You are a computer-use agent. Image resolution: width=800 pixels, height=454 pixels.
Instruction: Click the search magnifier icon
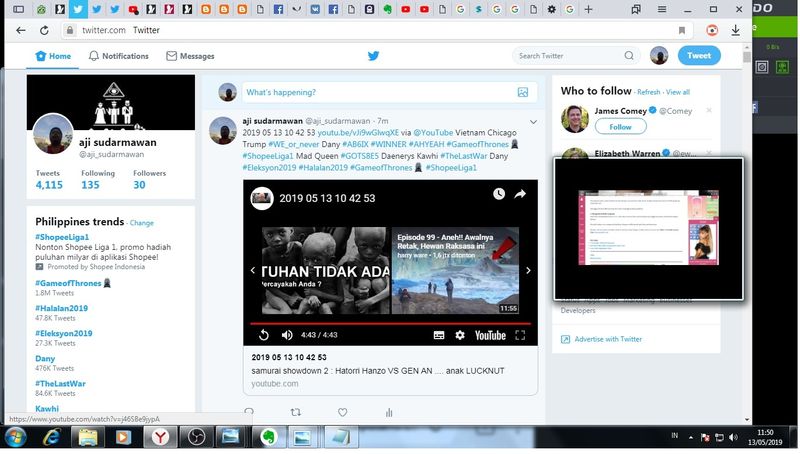click(x=629, y=56)
